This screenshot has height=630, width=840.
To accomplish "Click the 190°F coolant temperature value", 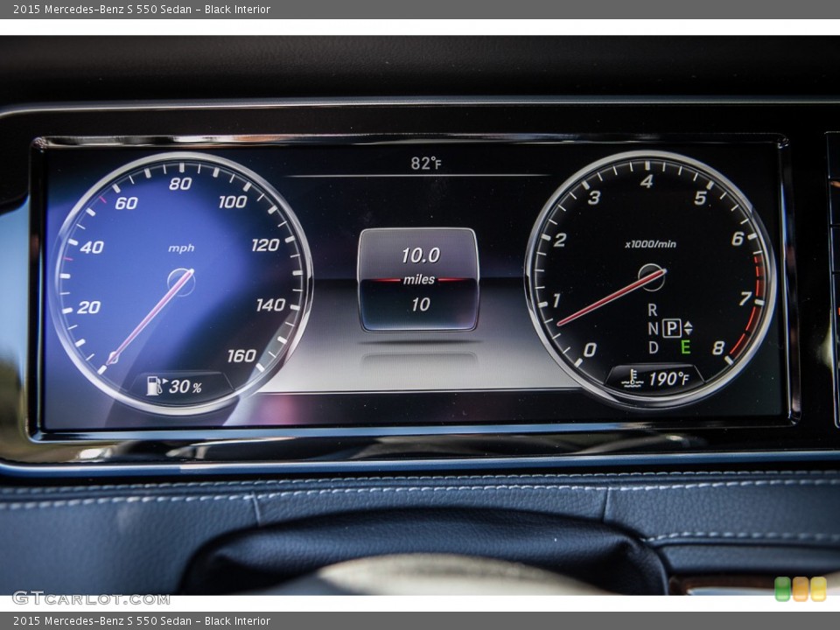I will 668,379.
